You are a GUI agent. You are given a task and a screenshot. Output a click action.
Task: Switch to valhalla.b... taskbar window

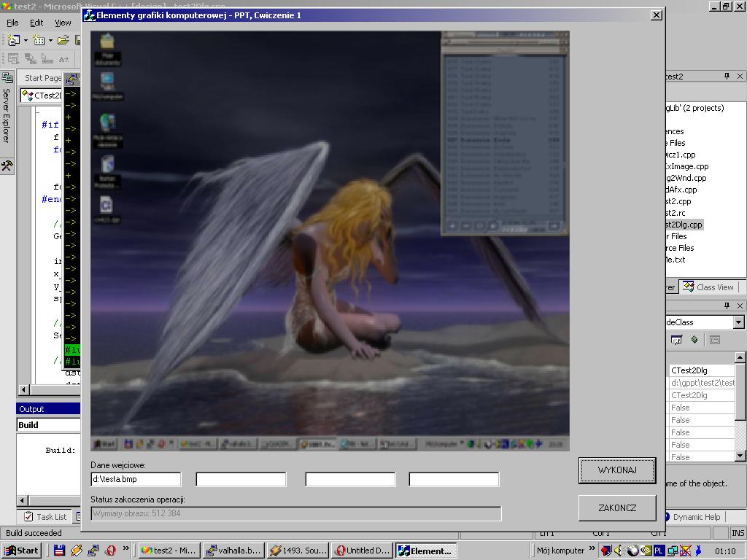232,551
